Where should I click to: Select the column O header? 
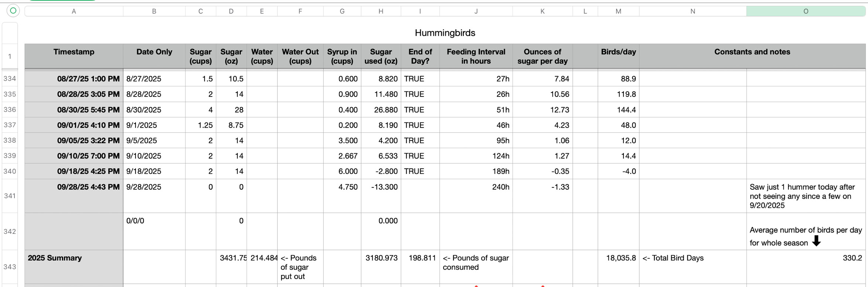pos(806,11)
